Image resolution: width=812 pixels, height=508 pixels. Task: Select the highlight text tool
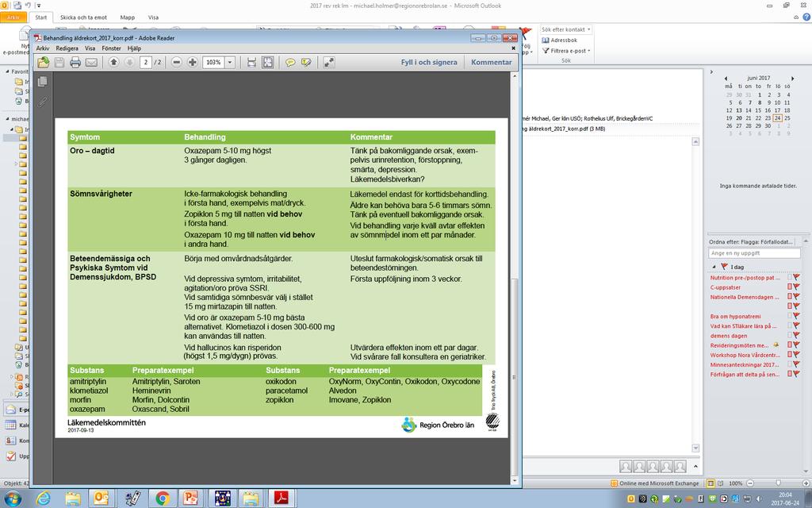coord(306,62)
